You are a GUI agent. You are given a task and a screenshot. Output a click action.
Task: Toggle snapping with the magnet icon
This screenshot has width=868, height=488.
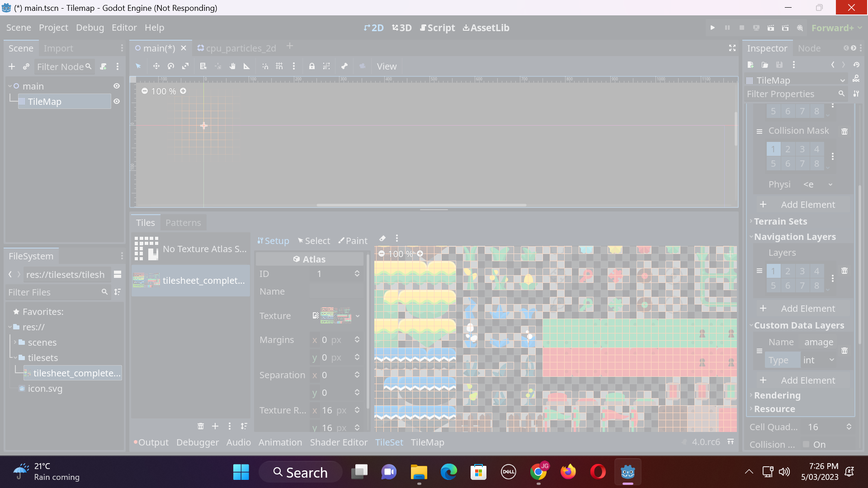click(265, 66)
